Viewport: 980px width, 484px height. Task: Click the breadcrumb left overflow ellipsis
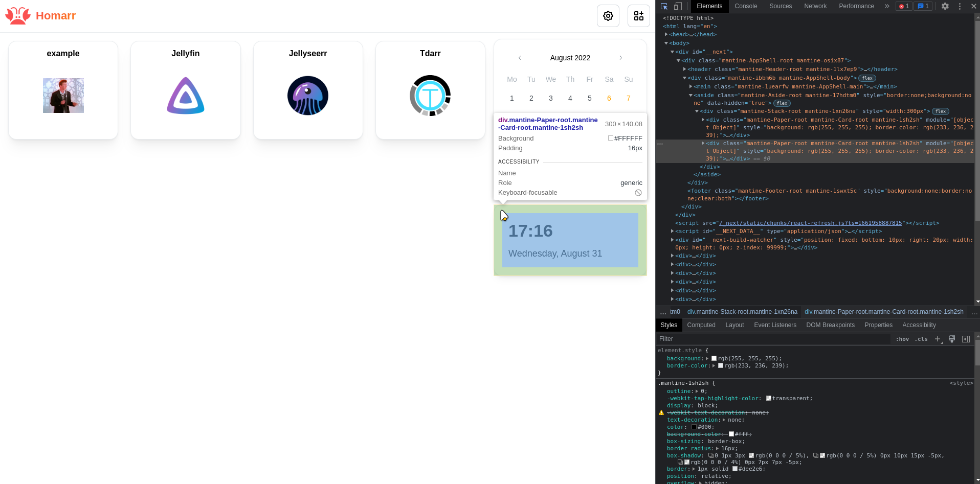click(x=663, y=312)
